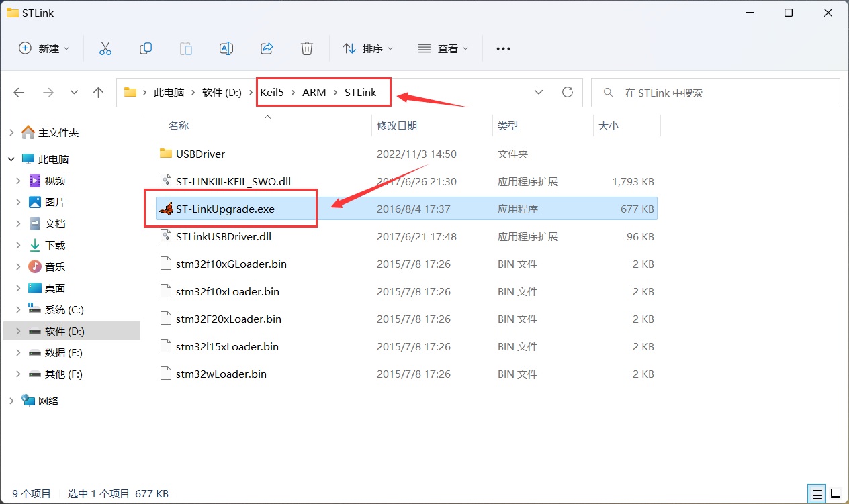Viewport: 849px width, 504px height.
Task: Go up one folder level
Action: 99,93
